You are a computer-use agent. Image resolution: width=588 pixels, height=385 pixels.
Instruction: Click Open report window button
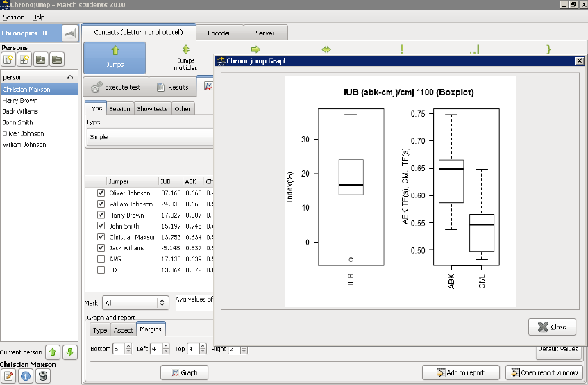click(x=544, y=372)
